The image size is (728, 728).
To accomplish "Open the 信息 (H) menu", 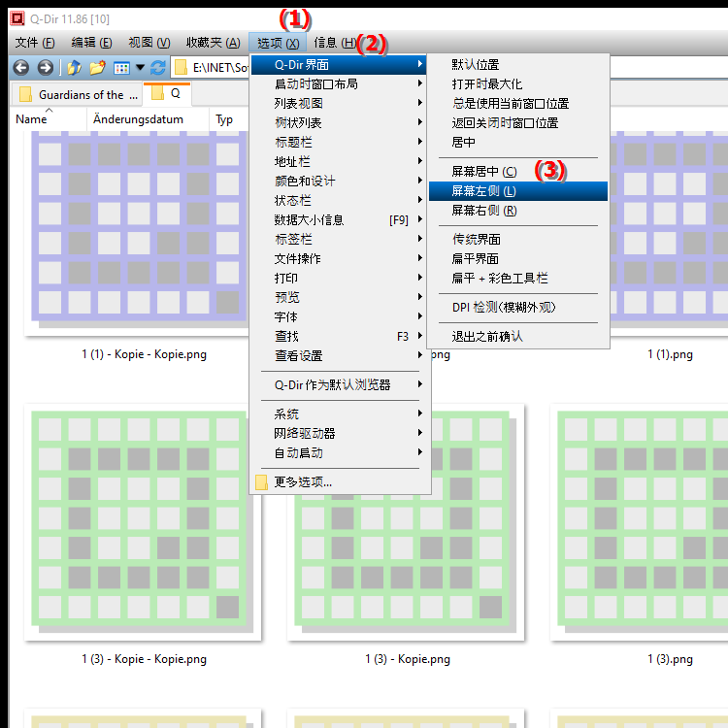I will pyautogui.click(x=334, y=43).
